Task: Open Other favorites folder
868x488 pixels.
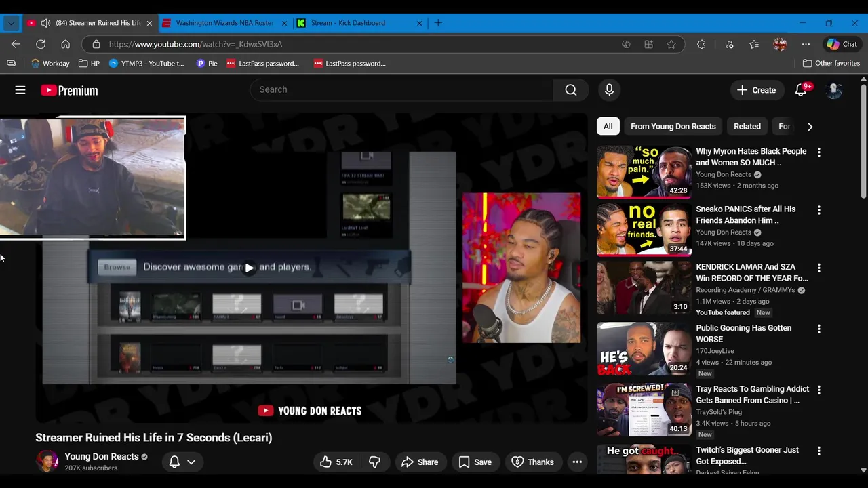Action: coord(831,63)
